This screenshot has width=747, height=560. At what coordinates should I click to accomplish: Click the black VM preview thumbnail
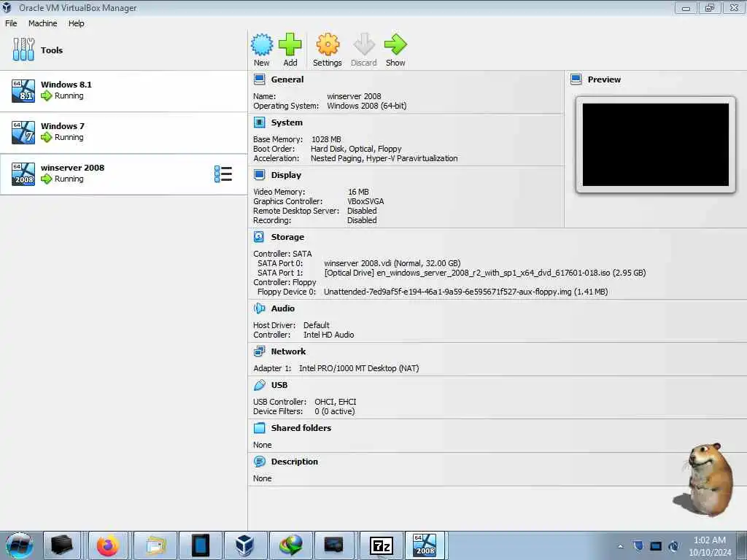656,145
